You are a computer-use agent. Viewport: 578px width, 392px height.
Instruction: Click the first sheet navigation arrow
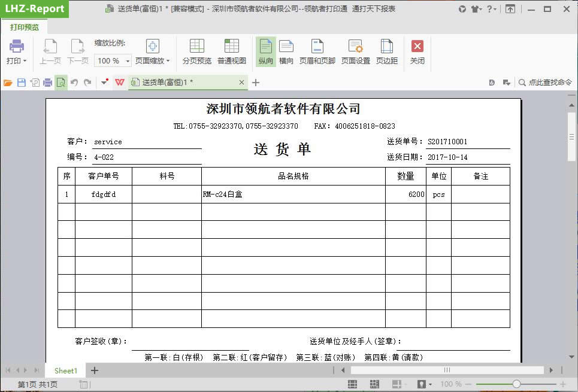(x=8, y=370)
